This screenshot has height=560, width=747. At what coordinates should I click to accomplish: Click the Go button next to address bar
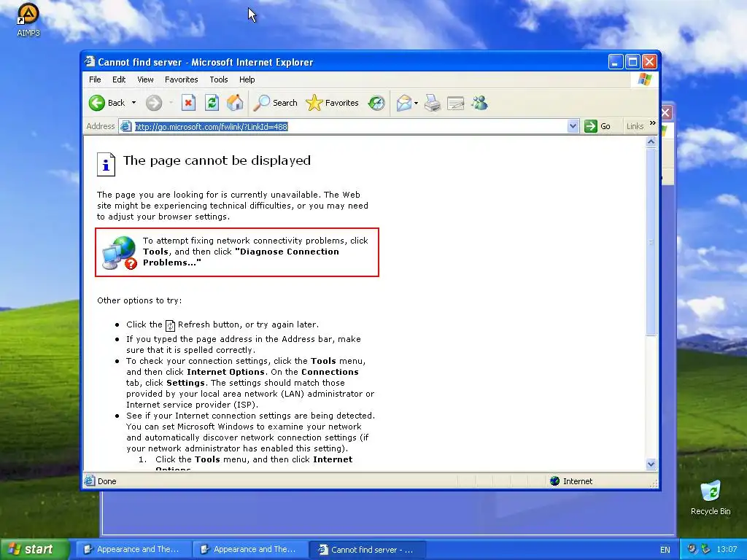click(598, 126)
